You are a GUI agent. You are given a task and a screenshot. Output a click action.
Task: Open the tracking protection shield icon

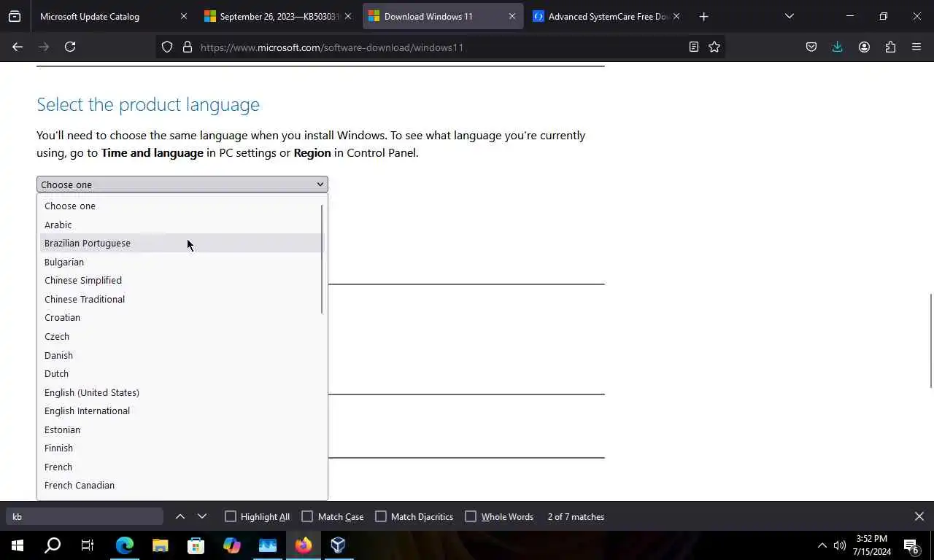[x=167, y=47]
